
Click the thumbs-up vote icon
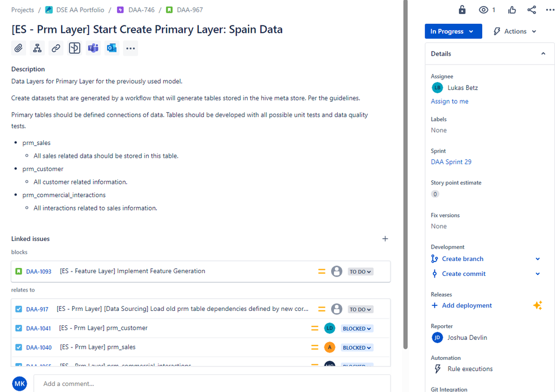512,10
